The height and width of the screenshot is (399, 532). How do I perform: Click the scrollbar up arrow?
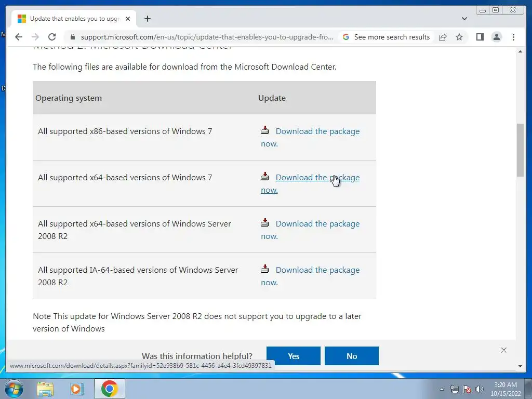click(520, 51)
